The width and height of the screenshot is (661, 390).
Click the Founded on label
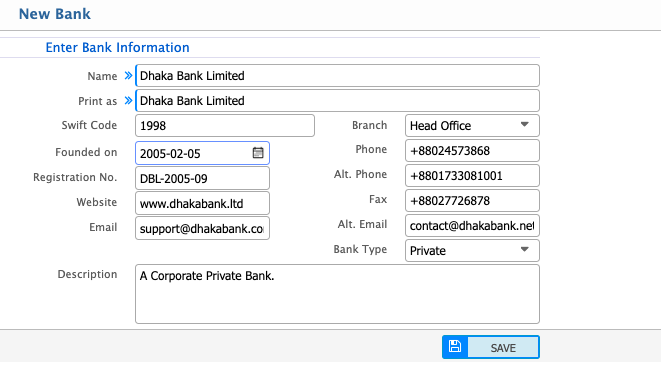click(86, 152)
